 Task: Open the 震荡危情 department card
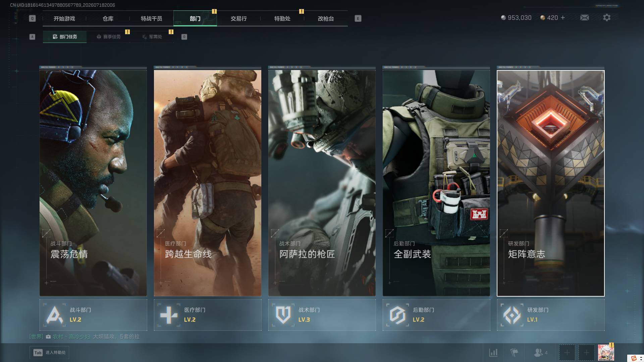click(x=93, y=183)
